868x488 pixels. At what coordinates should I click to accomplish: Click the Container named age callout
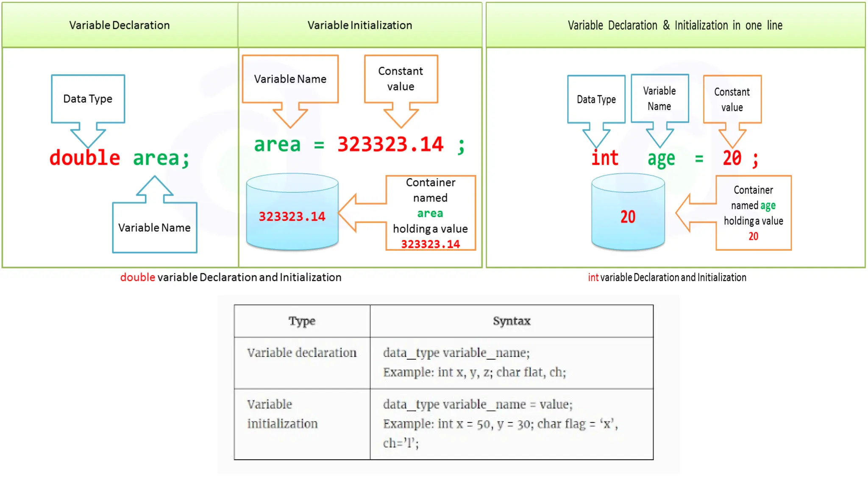tap(753, 213)
